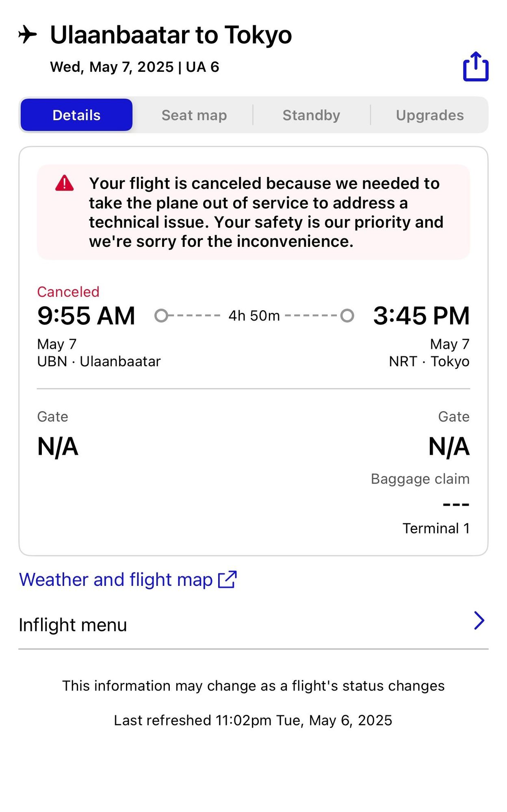
Task: Go to the Upgrades tab
Action: point(430,115)
